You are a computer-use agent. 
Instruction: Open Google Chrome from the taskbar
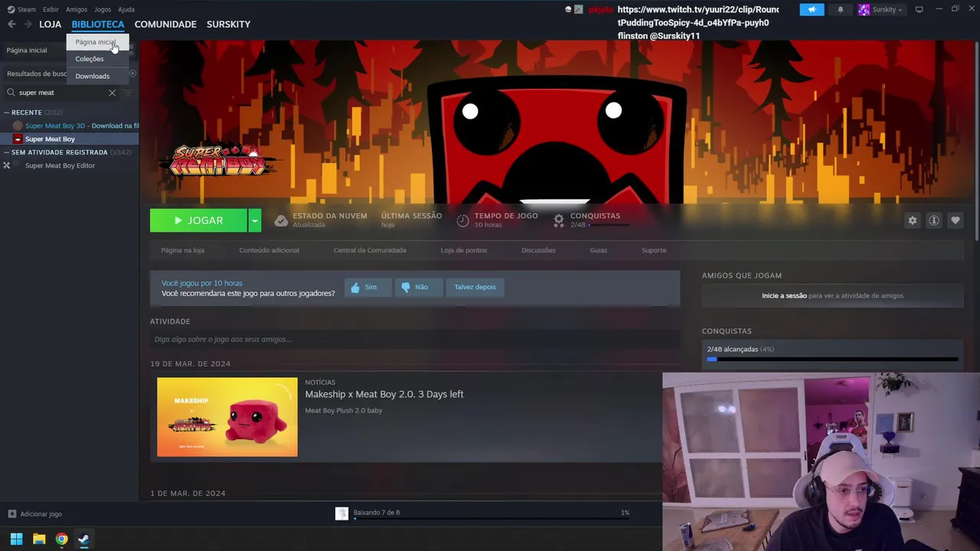(61, 540)
